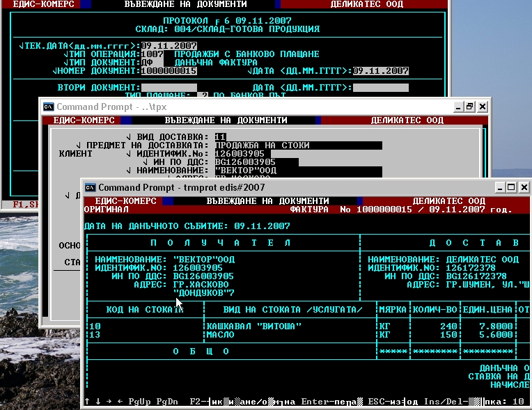
Task: Click the empty ВТОРИ ДОКУМЕНТ field
Action: pos(169,88)
